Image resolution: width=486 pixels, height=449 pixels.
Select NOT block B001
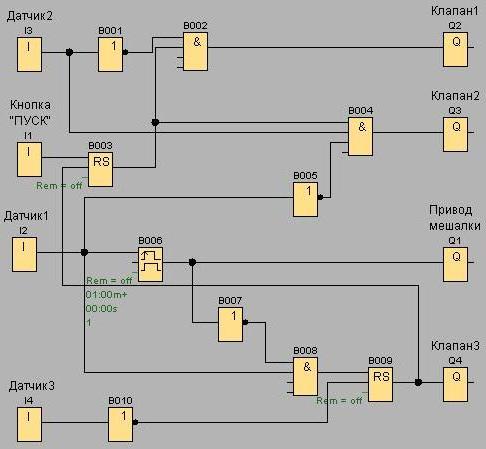click(x=111, y=54)
